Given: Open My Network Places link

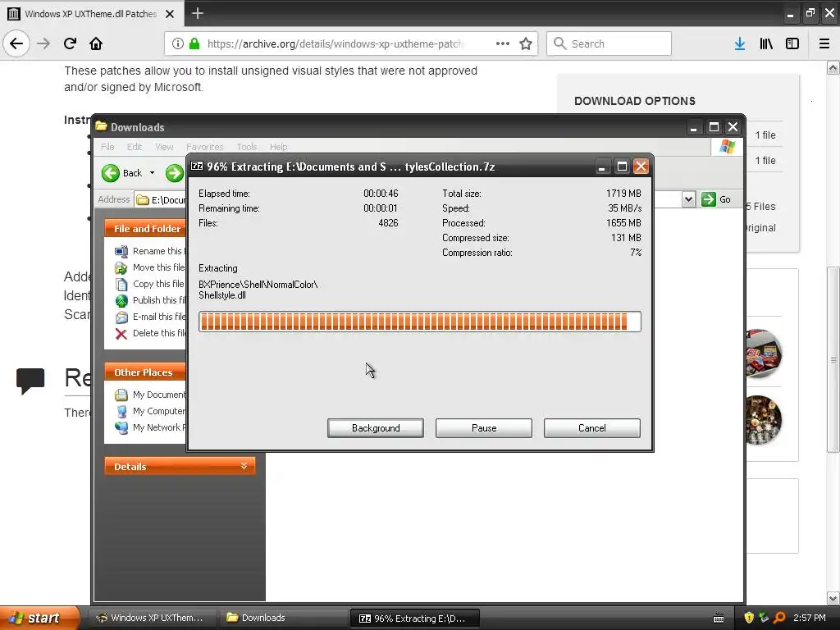Looking at the screenshot, I should [150, 427].
